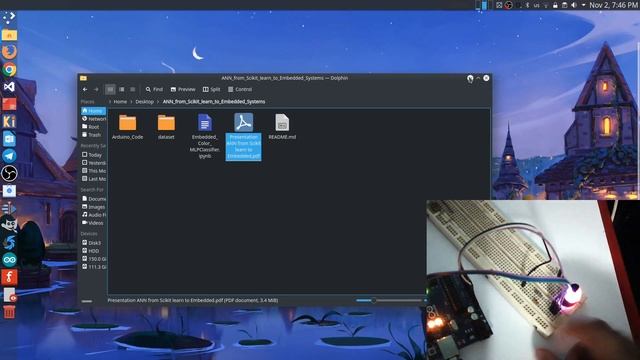Show files saved Yesterday
640x360 pixels.
coord(93,163)
